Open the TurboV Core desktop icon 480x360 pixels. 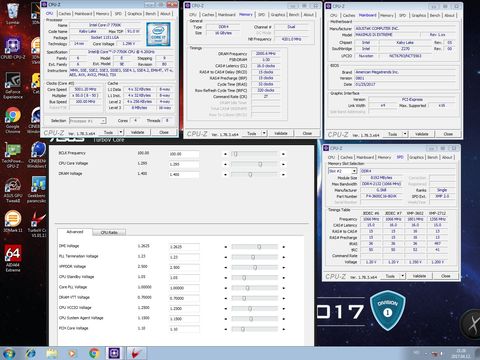pos(37,223)
